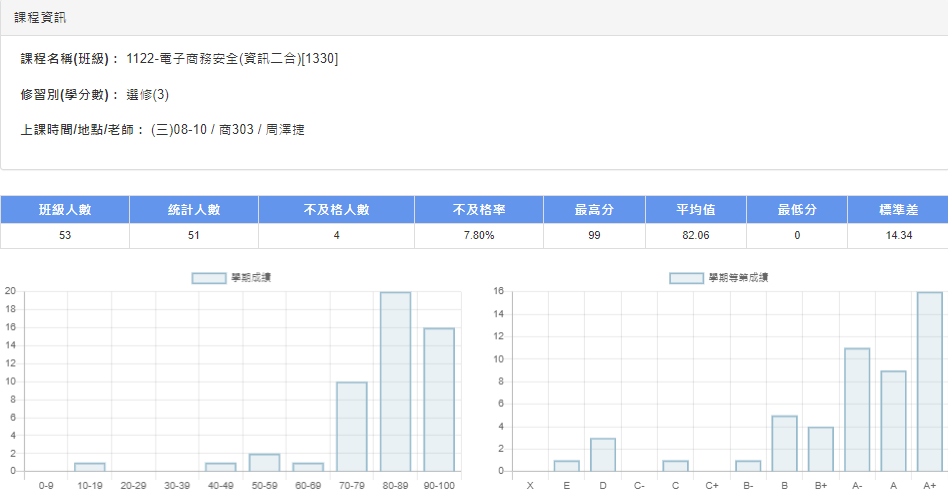Screen dimensions: 948x492
Task: Click the B- grade bar
Action: click(748, 466)
